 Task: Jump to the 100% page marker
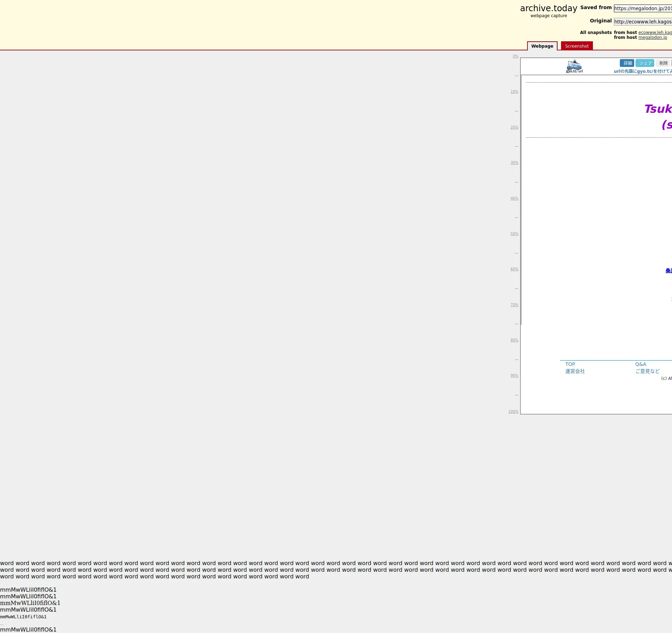[x=513, y=412]
